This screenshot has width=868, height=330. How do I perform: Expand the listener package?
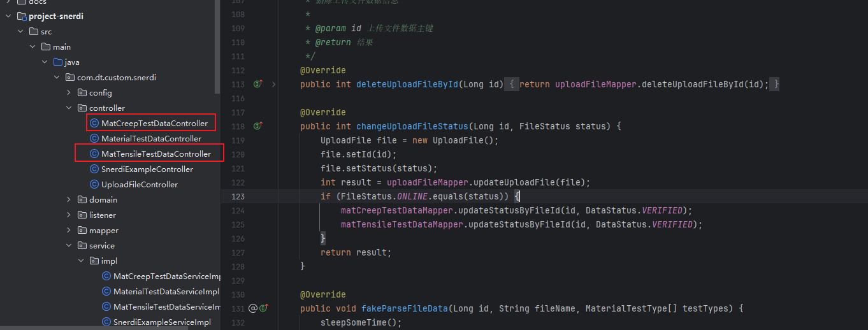pyautogui.click(x=69, y=215)
